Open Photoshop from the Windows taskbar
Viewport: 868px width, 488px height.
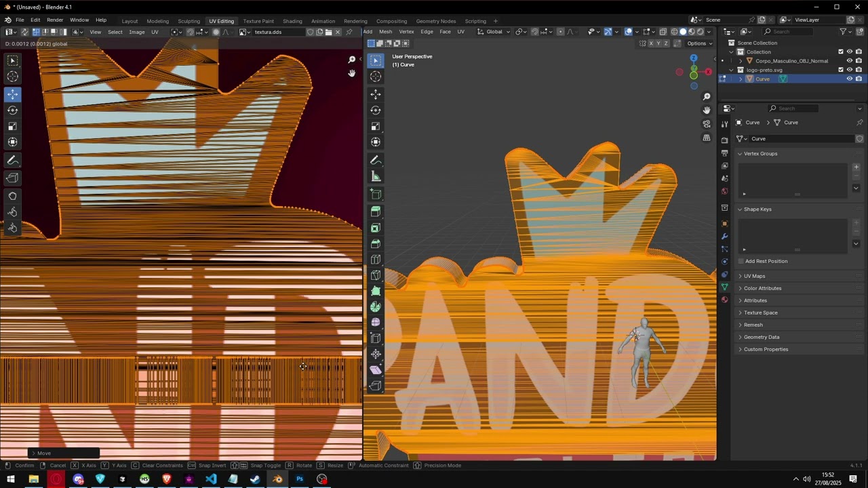[x=300, y=479]
